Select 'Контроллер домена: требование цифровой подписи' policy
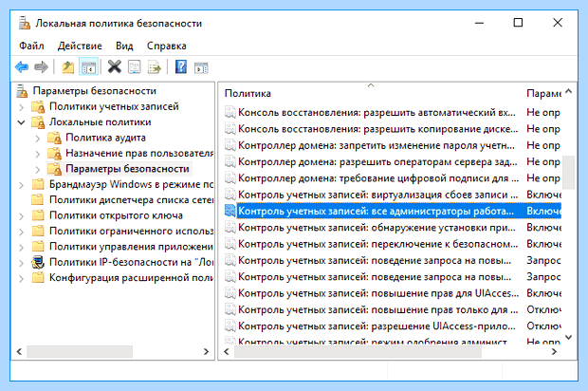 click(x=378, y=178)
